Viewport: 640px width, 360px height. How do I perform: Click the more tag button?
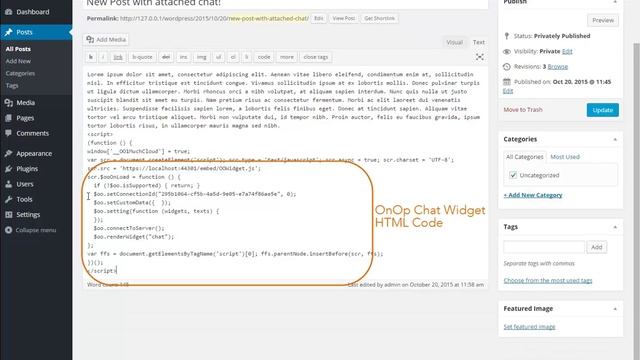click(287, 57)
